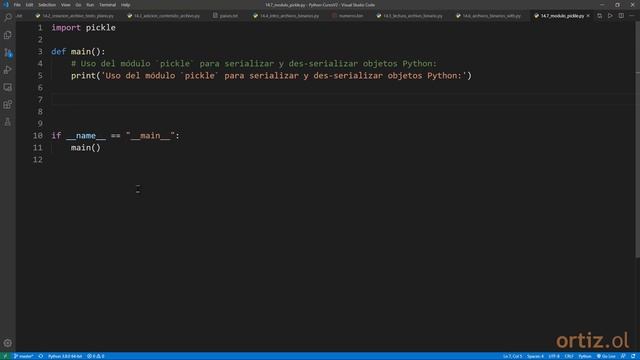Open the Run and Debug view
Screen dimensions: 640x360
click(8, 70)
